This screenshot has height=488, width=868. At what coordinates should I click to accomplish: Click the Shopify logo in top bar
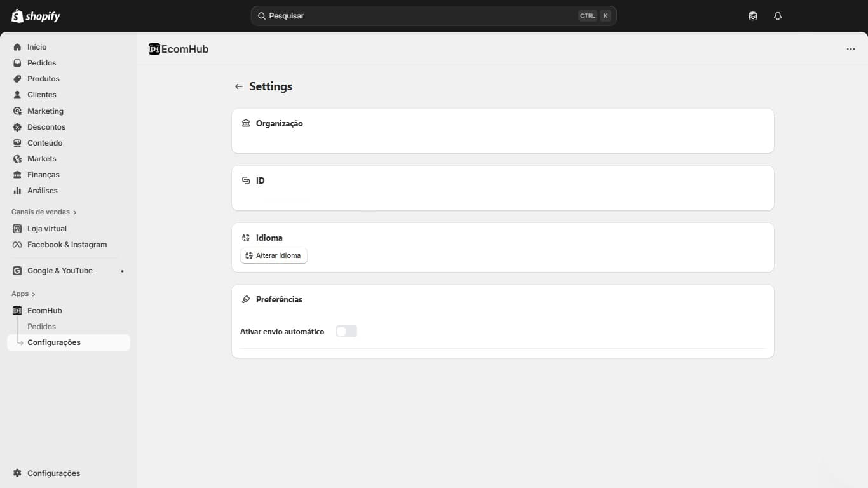coord(36,16)
